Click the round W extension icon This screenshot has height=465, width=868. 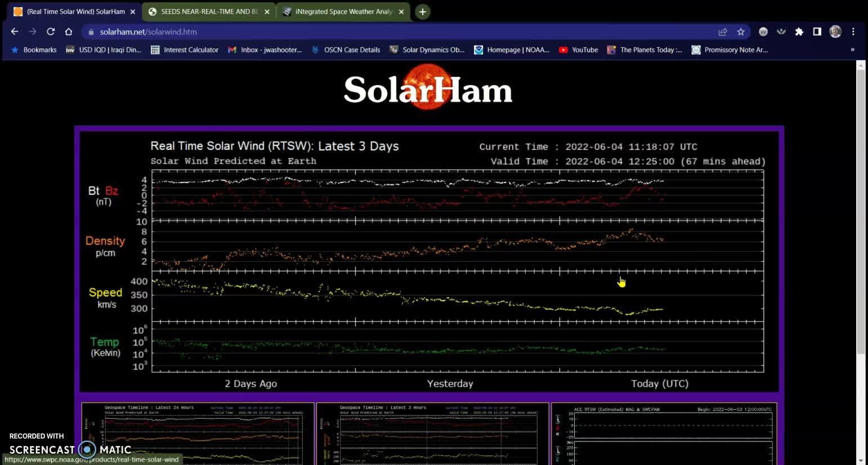[763, 32]
